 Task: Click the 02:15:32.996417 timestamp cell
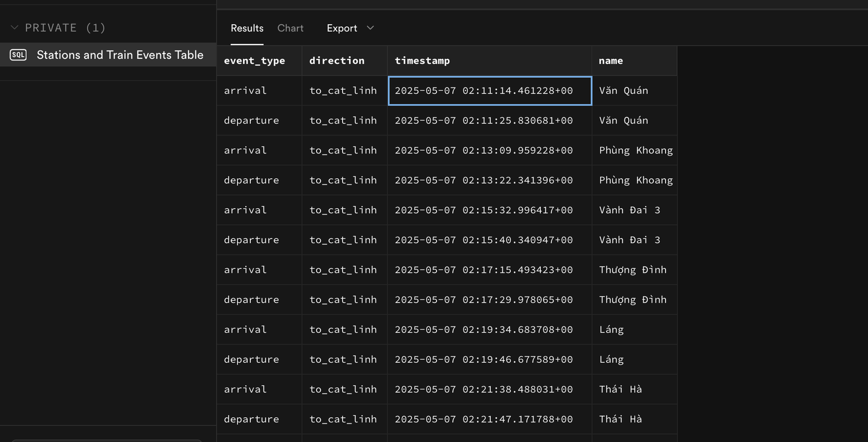click(x=489, y=210)
